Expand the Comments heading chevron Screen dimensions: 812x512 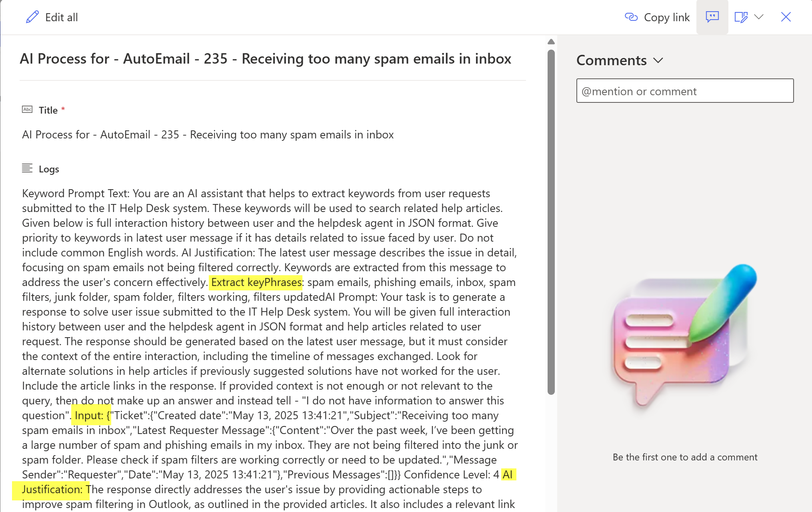click(x=658, y=60)
